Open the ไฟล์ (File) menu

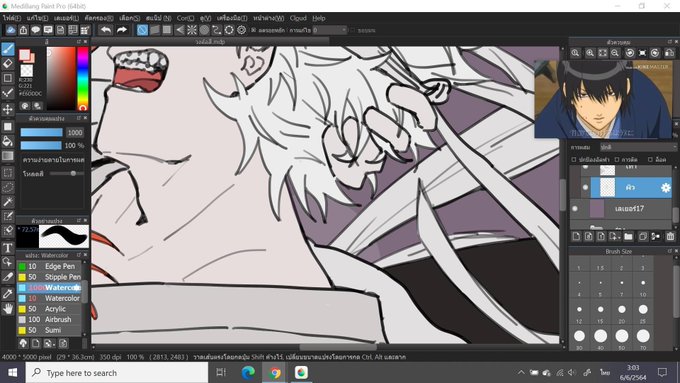(x=12, y=18)
